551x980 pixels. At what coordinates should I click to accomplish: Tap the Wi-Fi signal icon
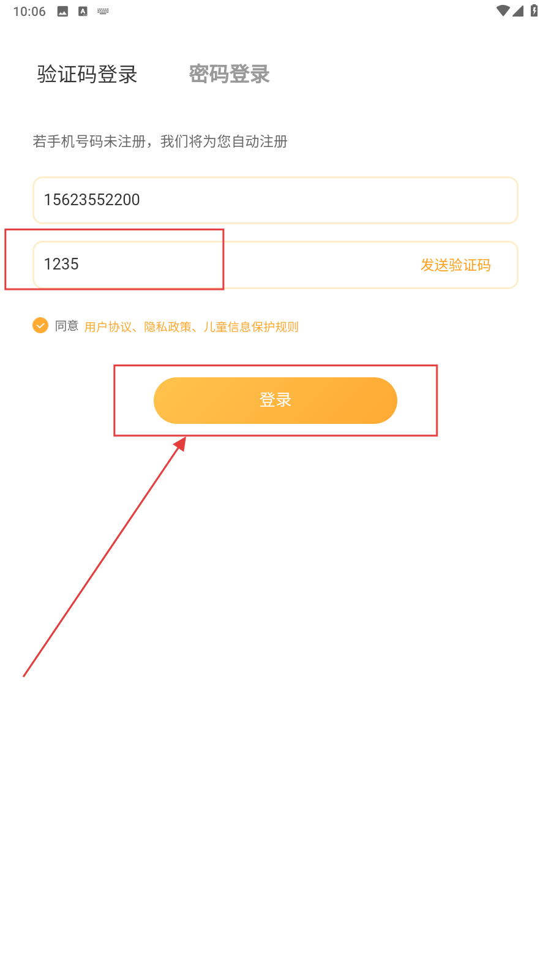click(x=503, y=11)
